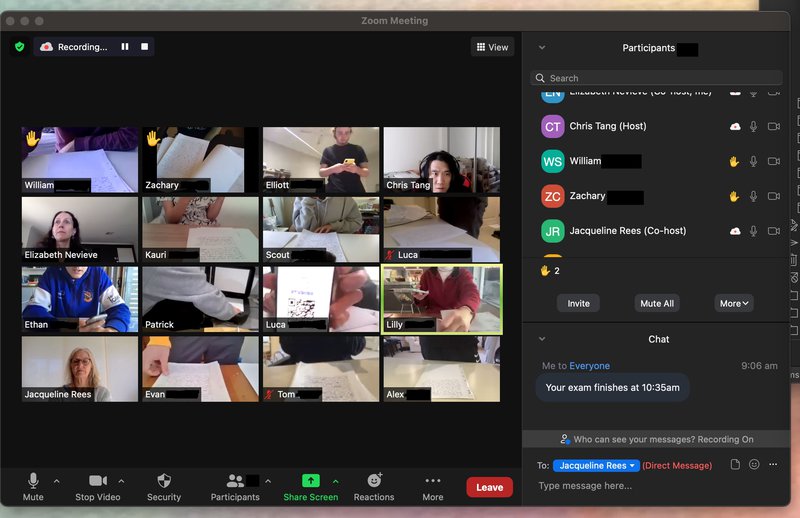Pause the recording

coord(125,47)
